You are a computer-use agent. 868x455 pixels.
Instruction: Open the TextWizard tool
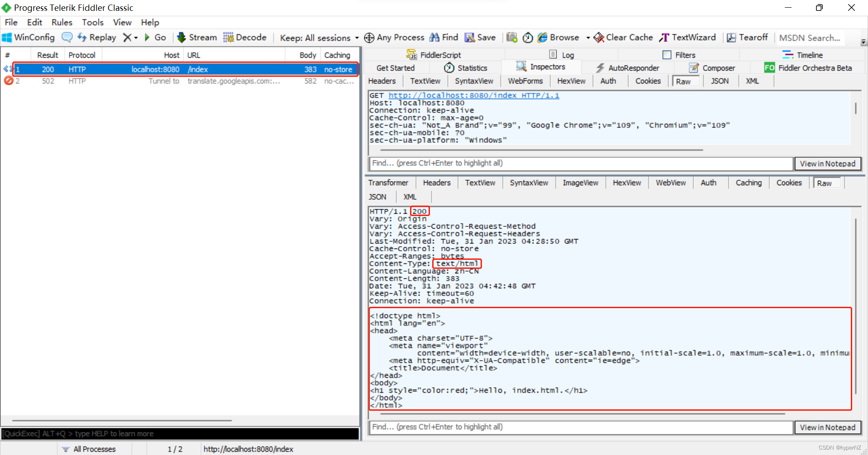[x=688, y=38]
